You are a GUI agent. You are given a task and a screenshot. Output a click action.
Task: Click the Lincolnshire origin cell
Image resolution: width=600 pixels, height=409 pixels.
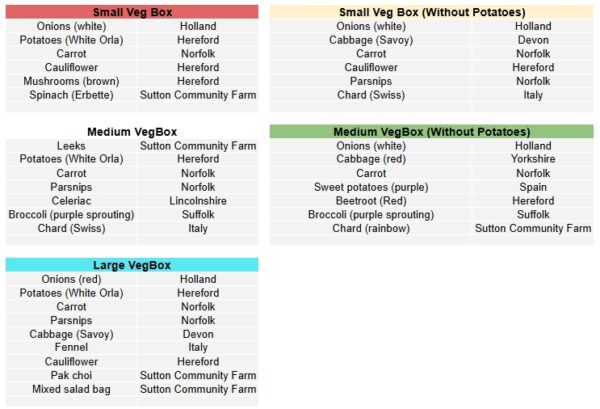(x=198, y=200)
